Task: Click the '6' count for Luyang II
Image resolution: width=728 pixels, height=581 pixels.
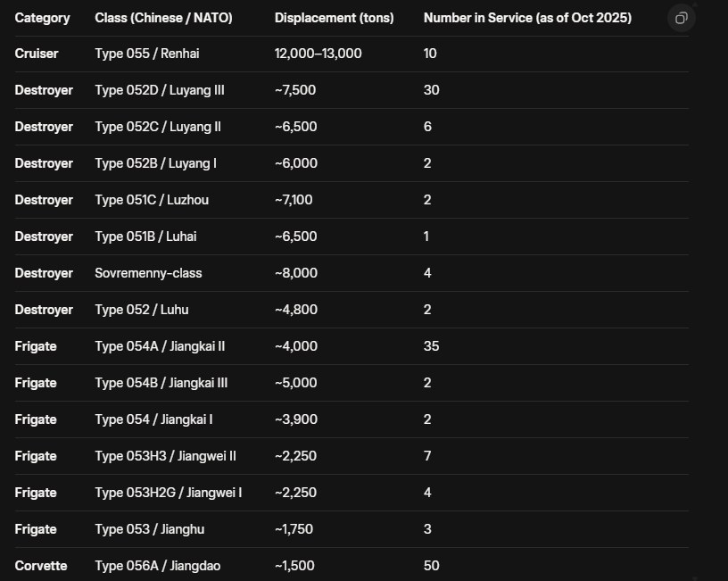Action: pos(427,127)
